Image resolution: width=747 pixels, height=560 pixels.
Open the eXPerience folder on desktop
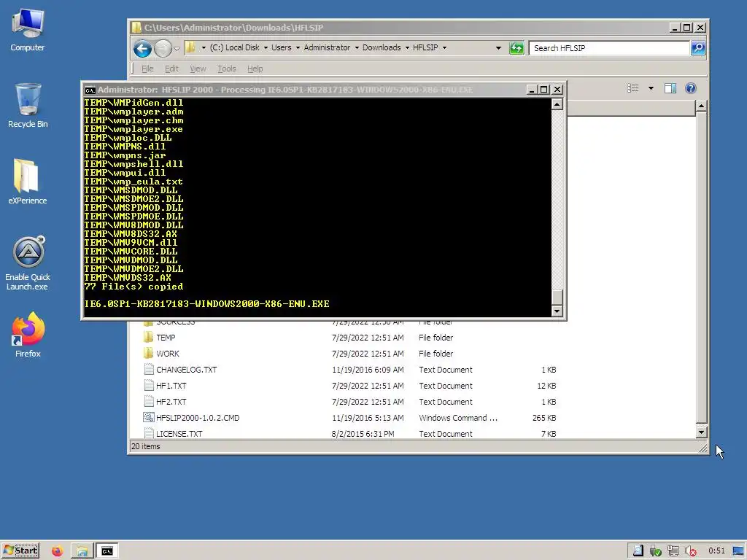27,182
